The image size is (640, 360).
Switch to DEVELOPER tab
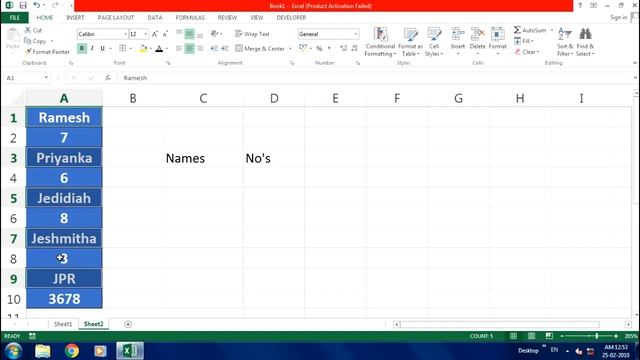291,18
